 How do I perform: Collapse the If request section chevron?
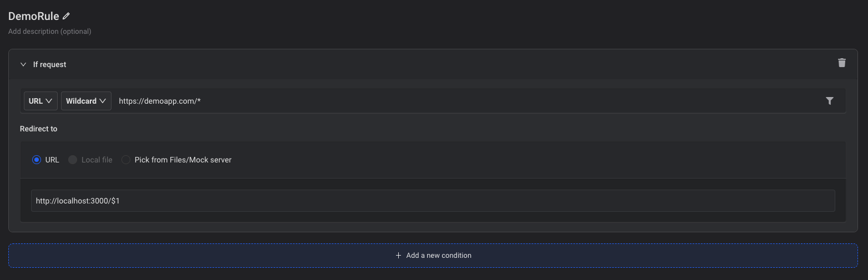point(23,64)
